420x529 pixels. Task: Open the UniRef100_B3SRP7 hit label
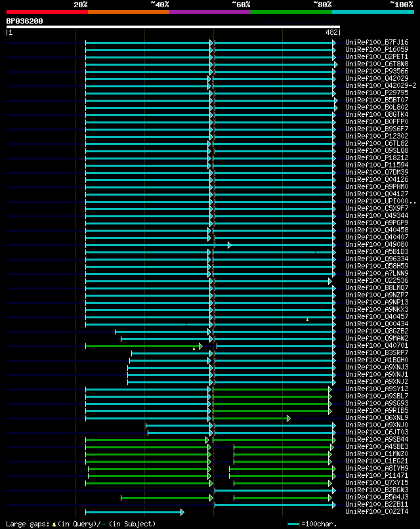pyautogui.click(x=377, y=352)
